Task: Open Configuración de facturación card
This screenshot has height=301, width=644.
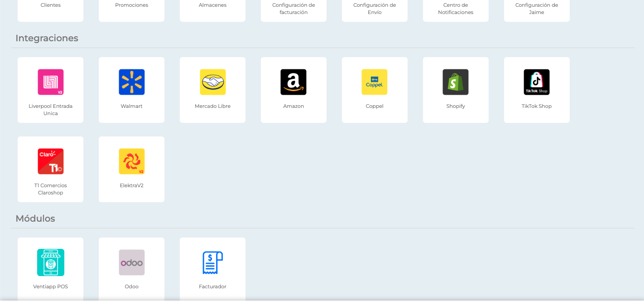Action: coord(293,10)
